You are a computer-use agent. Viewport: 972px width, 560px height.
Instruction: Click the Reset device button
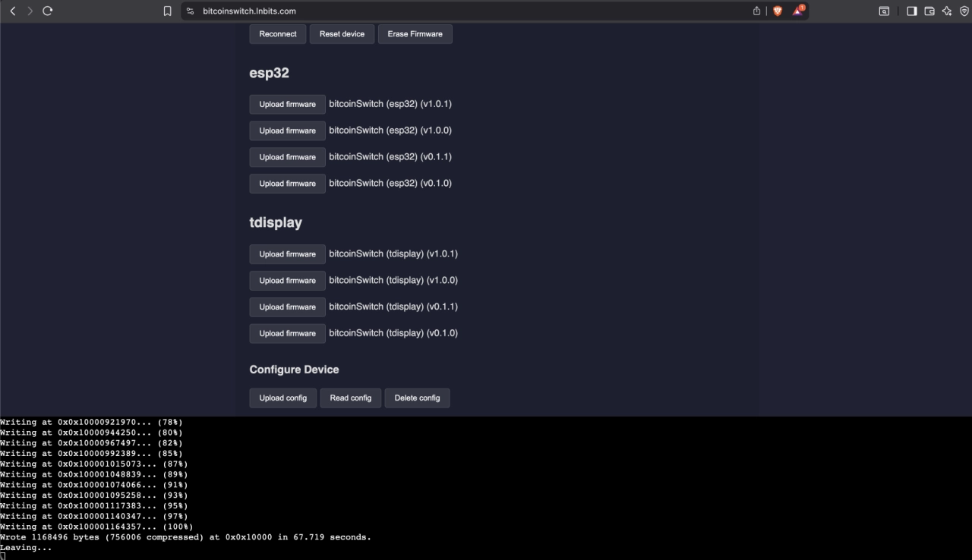(x=342, y=34)
